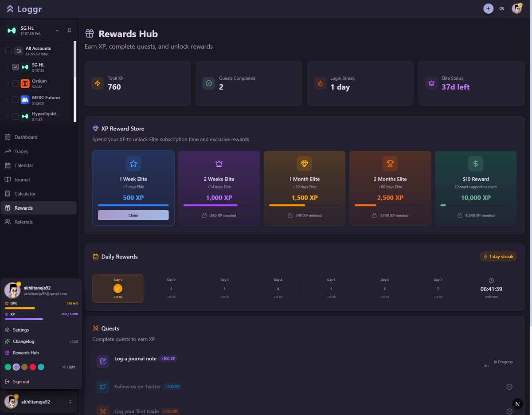
Task: Click the Loggr logo icon
Action: coord(10,8)
